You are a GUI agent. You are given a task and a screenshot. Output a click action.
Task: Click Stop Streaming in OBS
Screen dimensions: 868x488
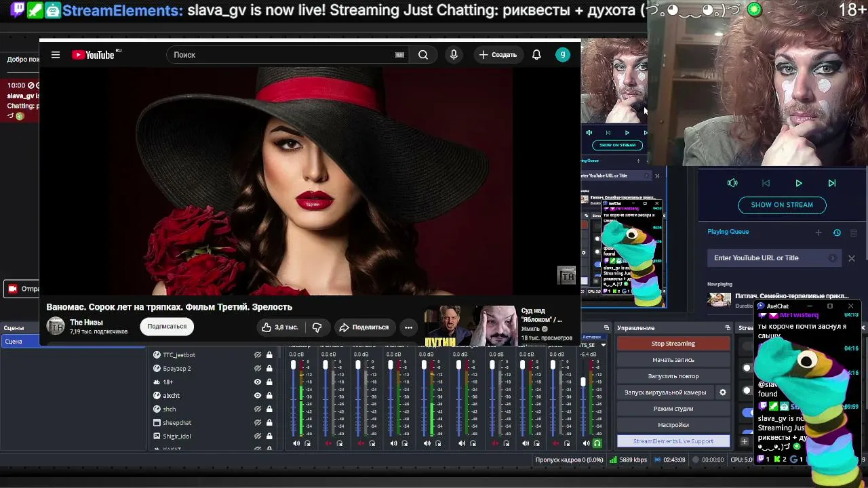tap(673, 344)
